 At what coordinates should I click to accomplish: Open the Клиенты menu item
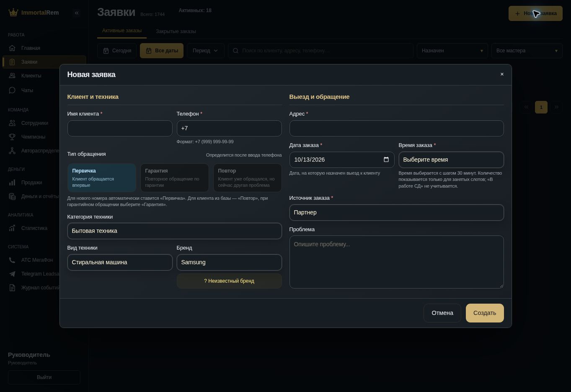[x=44, y=76]
